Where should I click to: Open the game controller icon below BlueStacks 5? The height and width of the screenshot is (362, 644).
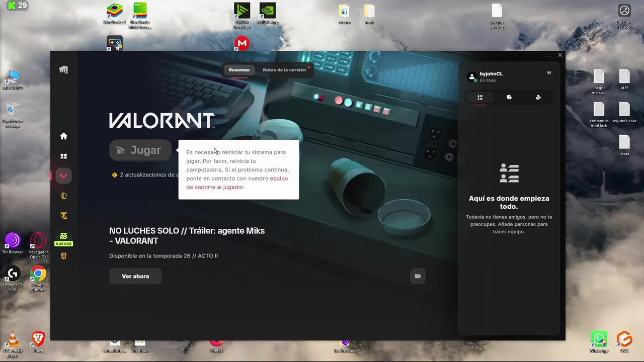pos(115,44)
